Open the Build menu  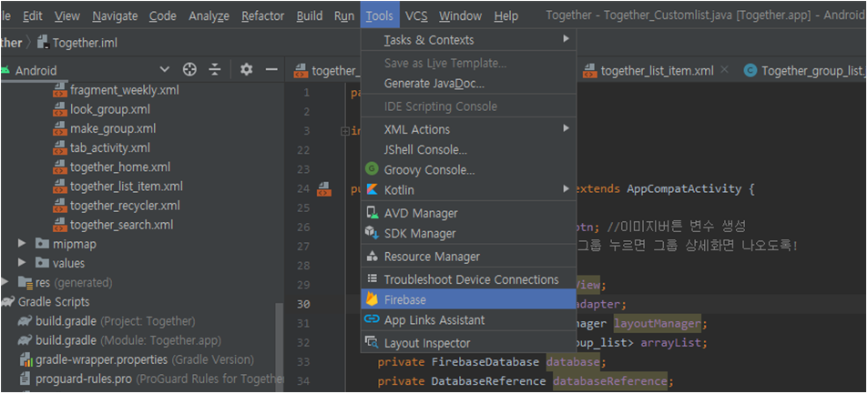[x=310, y=16]
